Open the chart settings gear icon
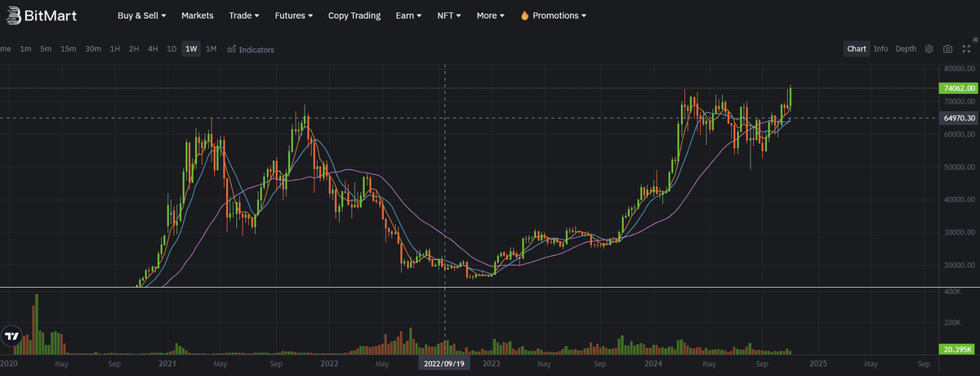980x376 pixels. coord(929,49)
